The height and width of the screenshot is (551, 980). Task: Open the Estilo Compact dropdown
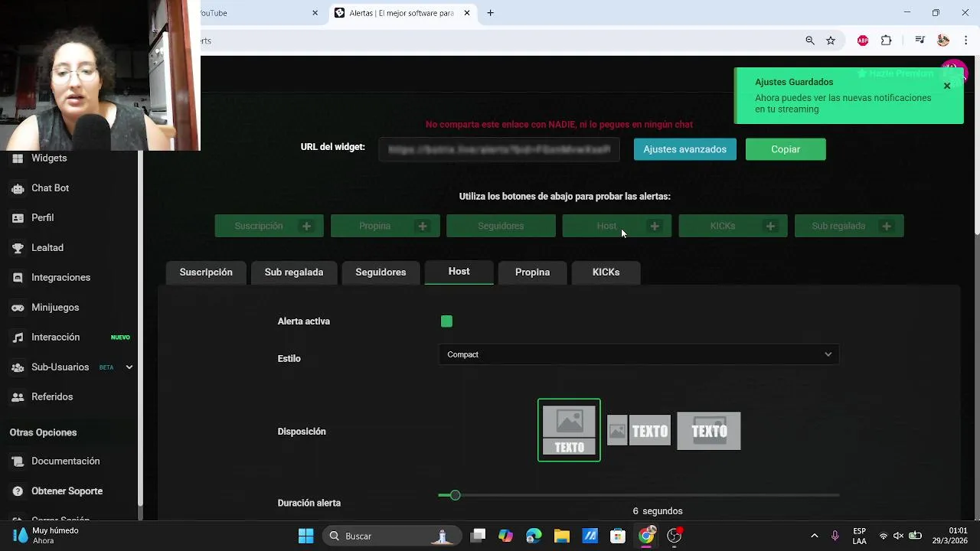639,354
